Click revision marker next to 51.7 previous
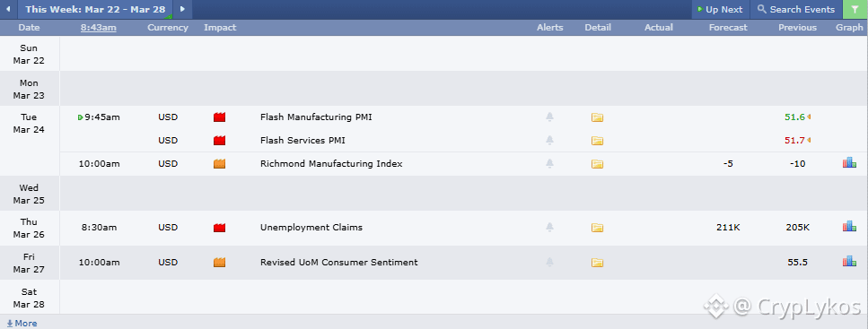Viewport: 868px width, 329px height. 809,141
